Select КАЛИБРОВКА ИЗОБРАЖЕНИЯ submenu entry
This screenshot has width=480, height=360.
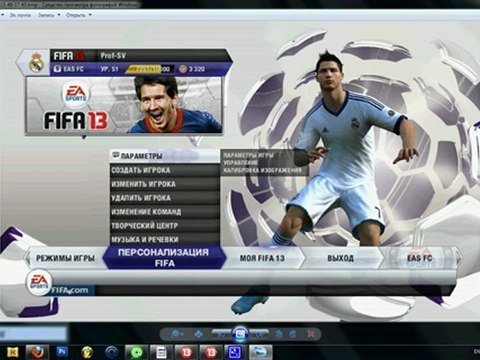(x=262, y=170)
